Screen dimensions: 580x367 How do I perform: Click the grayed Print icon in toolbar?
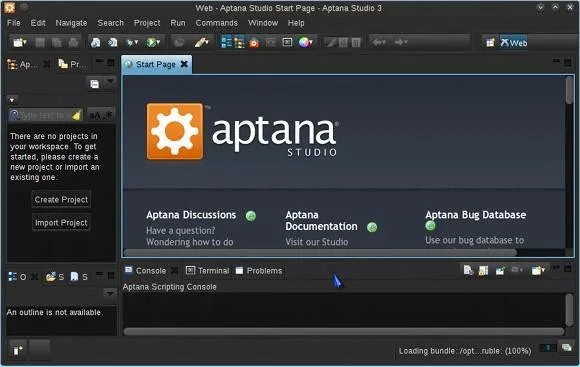[x=73, y=43]
